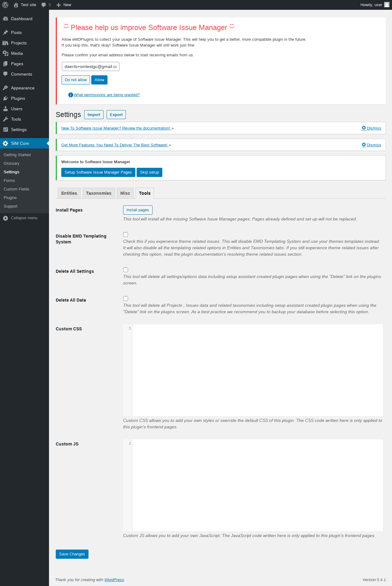Image resolution: width=392 pixels, height=586 pixels.
Task: Click the Media icon in sidebar
Action: 6,53
